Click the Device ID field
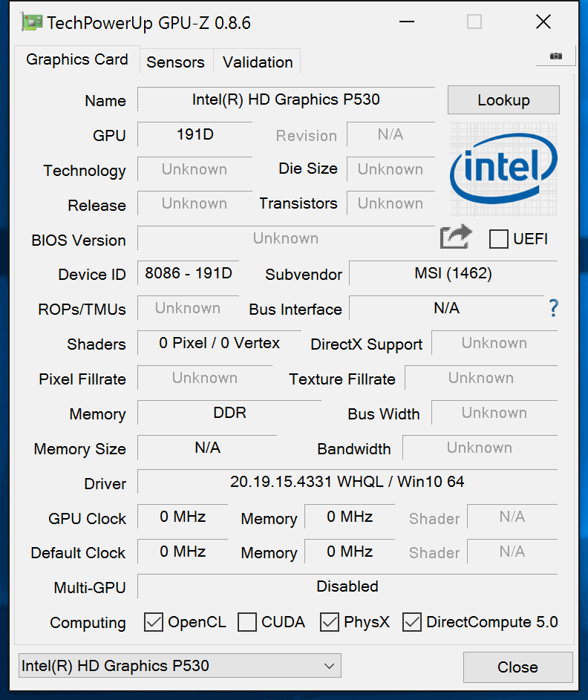Viewport: 588px width, 700px height. [x=189, y=273]
